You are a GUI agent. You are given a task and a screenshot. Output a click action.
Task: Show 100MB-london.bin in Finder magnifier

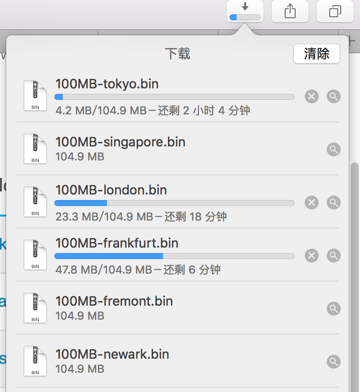(x=333, y=202)
